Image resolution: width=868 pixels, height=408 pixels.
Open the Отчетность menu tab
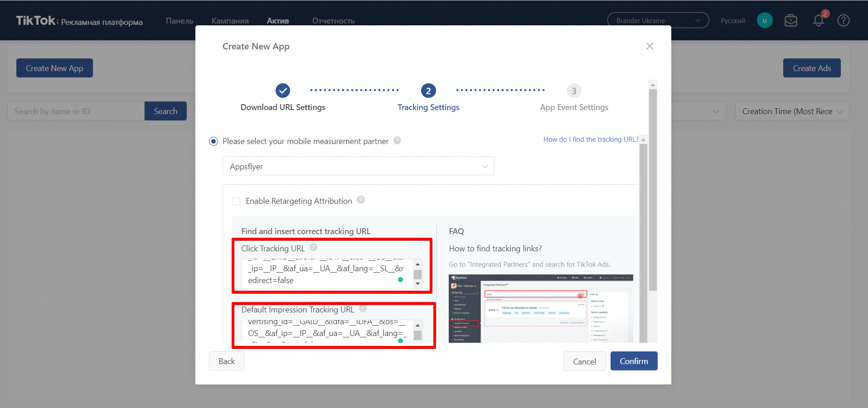click(333, 21)
